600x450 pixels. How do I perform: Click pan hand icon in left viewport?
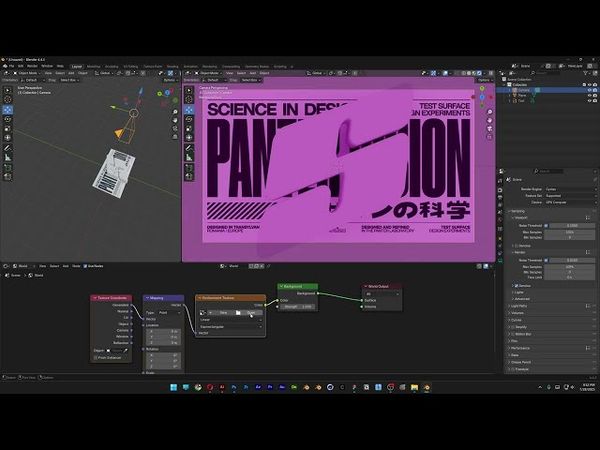pos(175,120)
